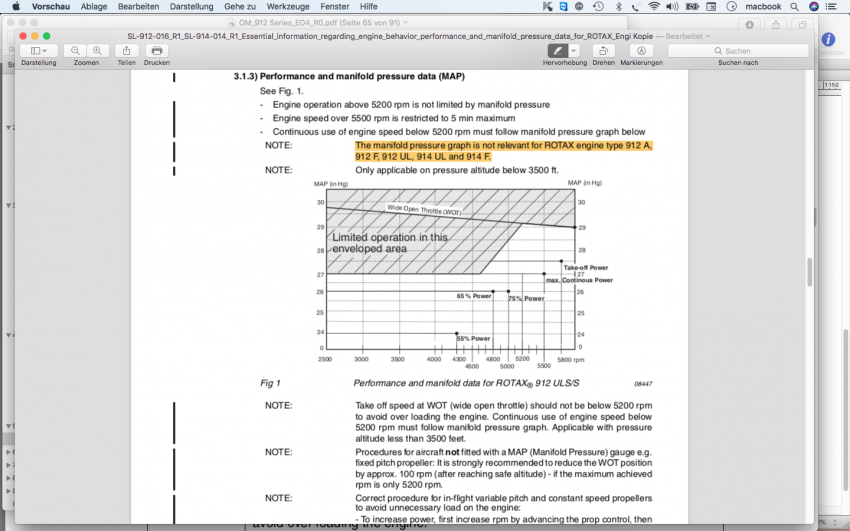
Task: Click share icon in the background window toolbar
Action: pos(776,25)
